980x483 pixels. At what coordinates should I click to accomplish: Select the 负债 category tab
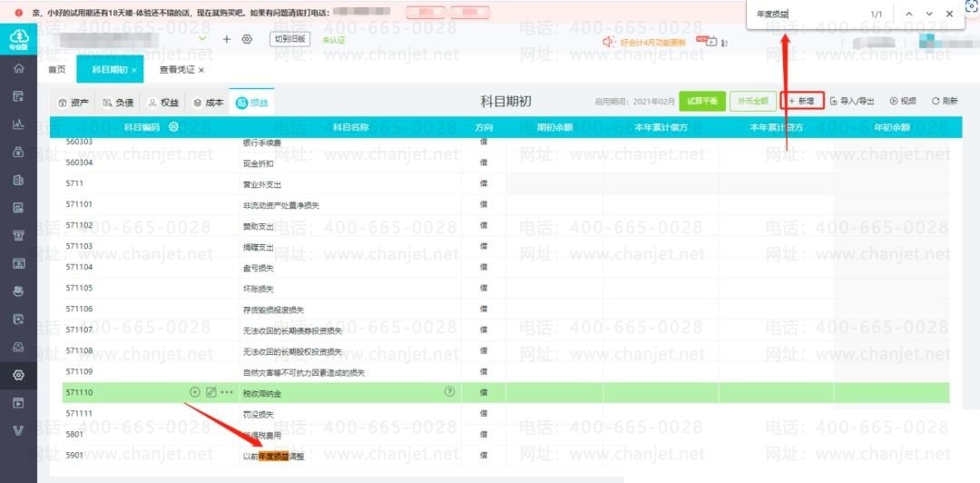coord(118,103)
